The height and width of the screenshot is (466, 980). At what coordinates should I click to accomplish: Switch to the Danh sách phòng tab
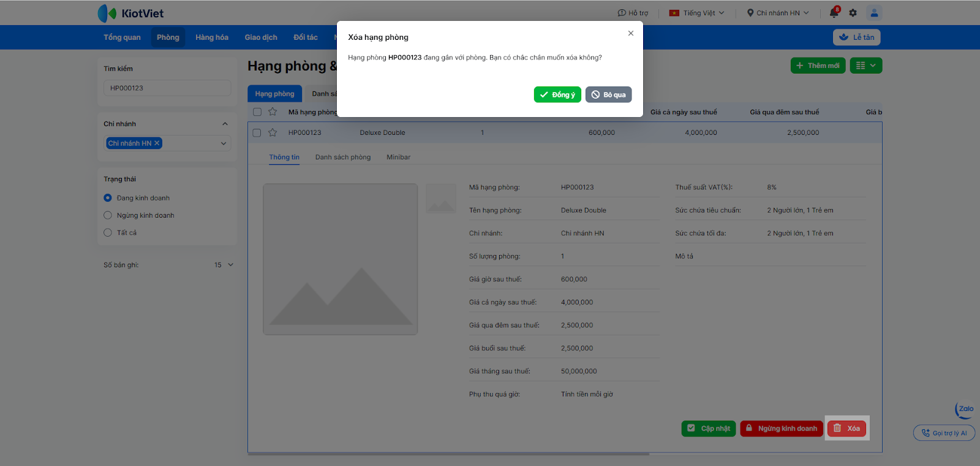[343, 157]
